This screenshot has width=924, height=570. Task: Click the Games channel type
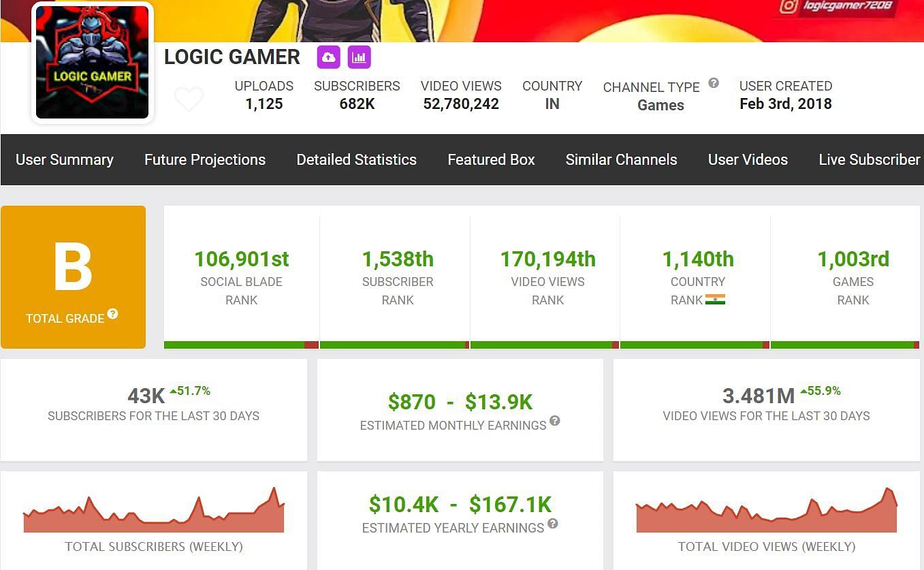(660, 106)
